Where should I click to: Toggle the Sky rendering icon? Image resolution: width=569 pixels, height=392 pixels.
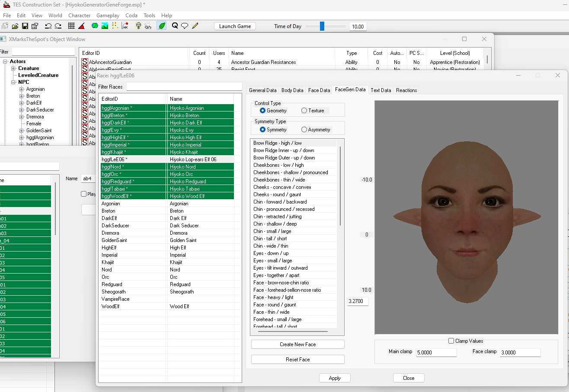pyautogui.click(x=148, y=26)
